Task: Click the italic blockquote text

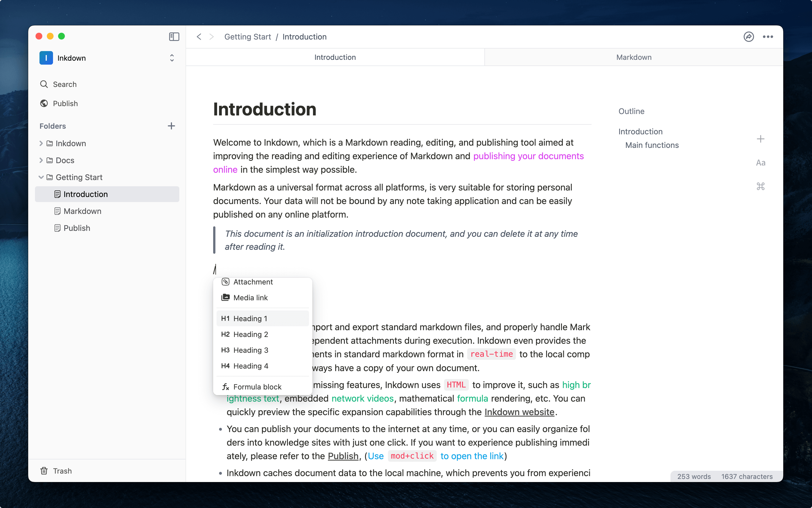Action: [401, 240]
